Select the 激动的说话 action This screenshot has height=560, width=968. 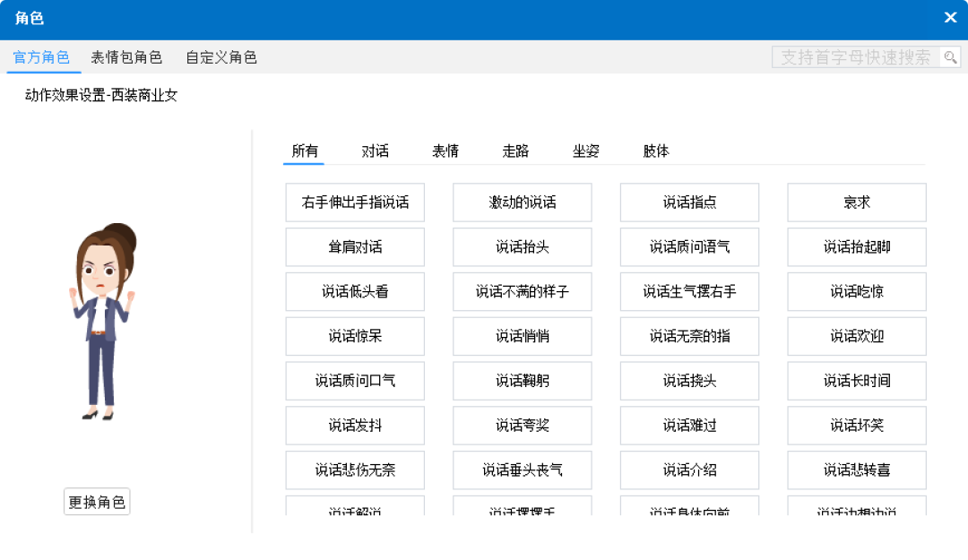pyautogui.click(x=522, y=202)
